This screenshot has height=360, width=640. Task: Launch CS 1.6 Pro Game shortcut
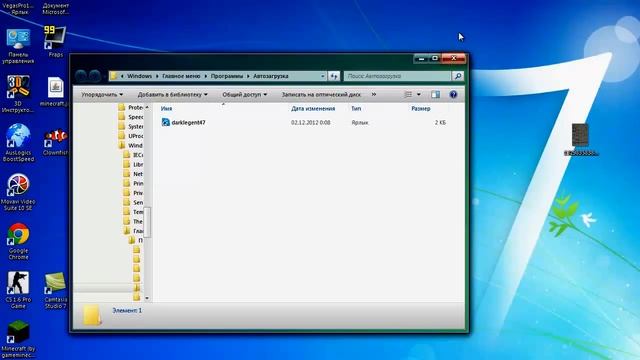click(18, 290)
